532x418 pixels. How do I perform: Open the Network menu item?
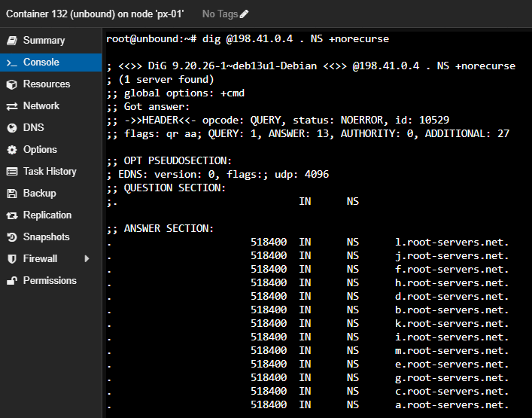point(51,106)
